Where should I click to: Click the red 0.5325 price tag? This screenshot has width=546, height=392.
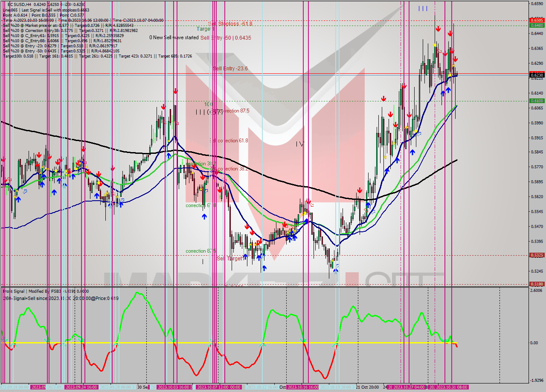tap(536, 255)
